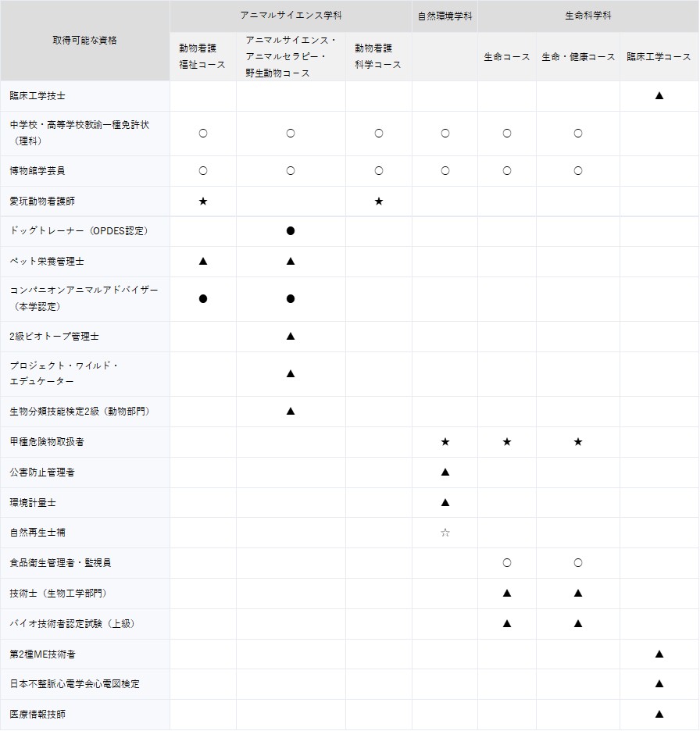This screenshot has width=700, height=731.
Task: Click the triangle in the 臨床工学技士 row
Action: click(x=659, y=96)
